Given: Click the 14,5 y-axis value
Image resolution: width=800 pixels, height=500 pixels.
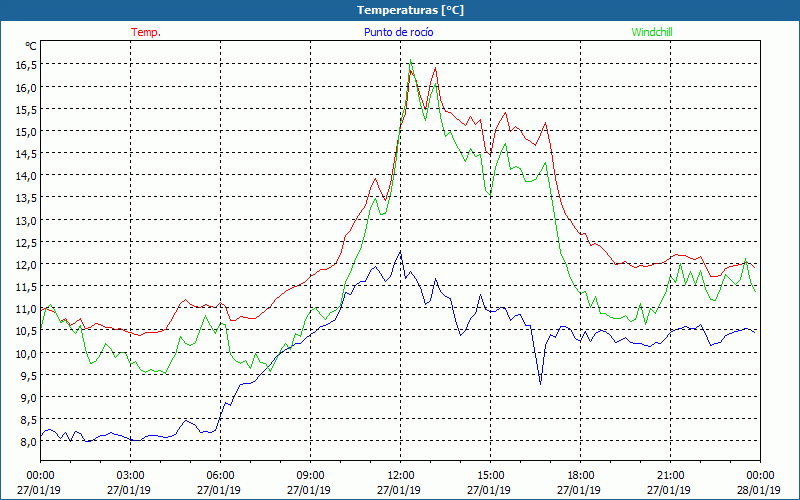Looking at the screenshot, I should (x=26, y=154).
